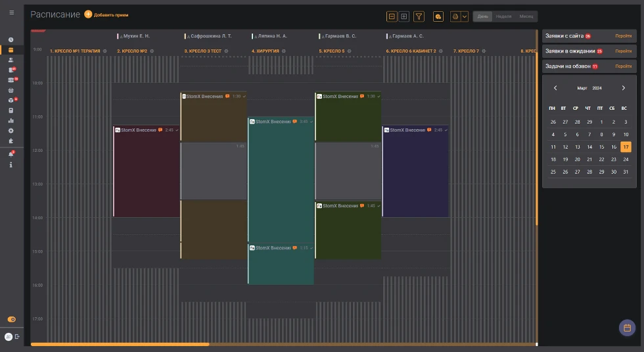This screenshot has width=644, height=352.
Task: Switch to the Неделя view tab
Action: pyautogui.click(x=503, y=16)
